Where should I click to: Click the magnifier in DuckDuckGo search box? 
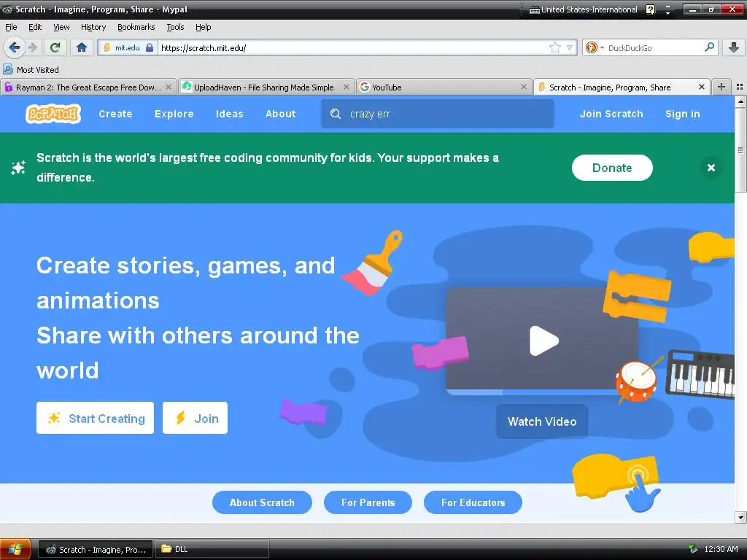tap(709, 47)
